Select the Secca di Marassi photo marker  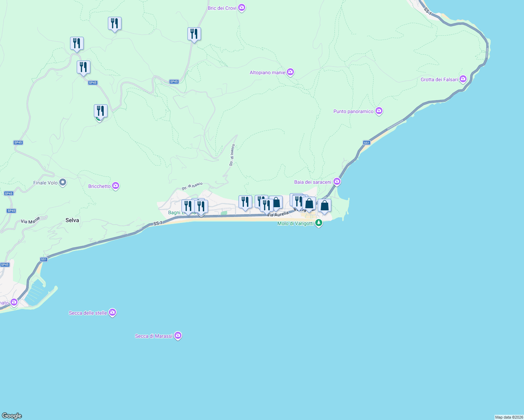[178, 335]
